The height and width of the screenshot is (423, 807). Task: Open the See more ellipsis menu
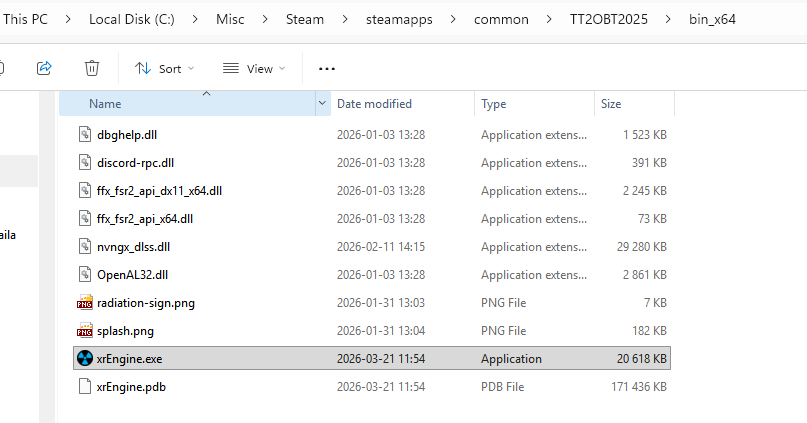click(x=327, y=68)
